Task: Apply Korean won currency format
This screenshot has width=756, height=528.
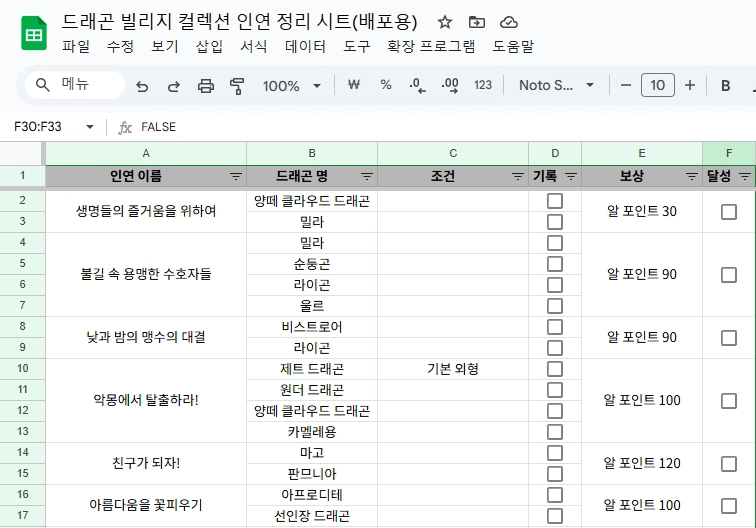Action: pos(353,86)
